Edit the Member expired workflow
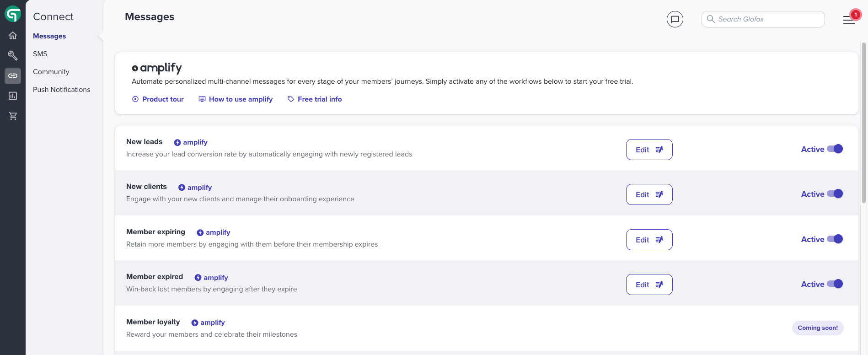 [649, 285]
